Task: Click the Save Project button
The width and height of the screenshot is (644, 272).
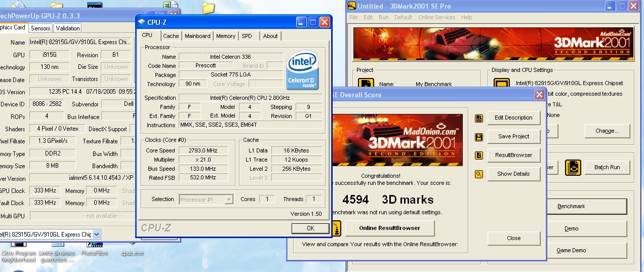Action: click(513, 136)
